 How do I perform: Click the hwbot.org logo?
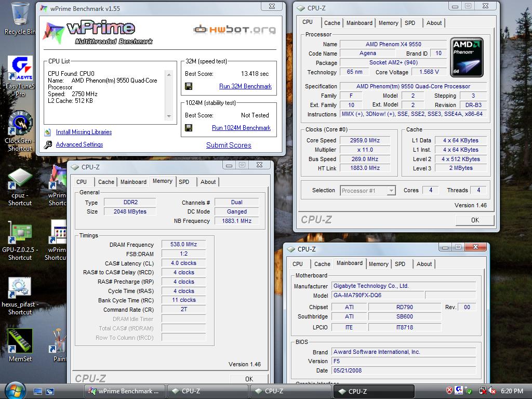[x=234, y=30]
